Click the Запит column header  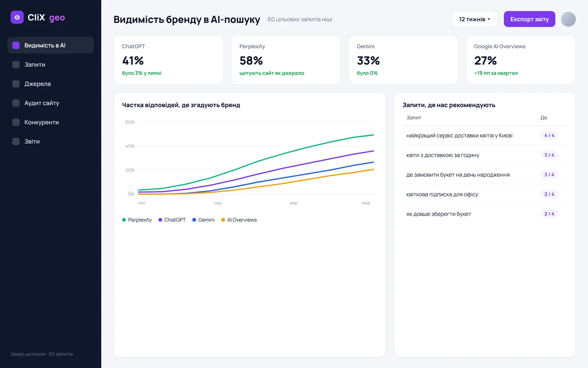(414, 118)
